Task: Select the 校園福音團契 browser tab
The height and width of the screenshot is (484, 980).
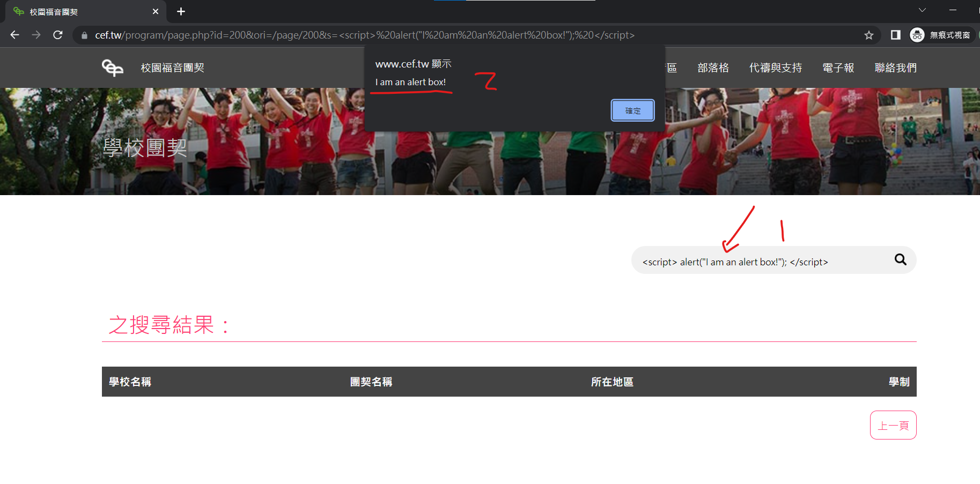Action: (86, 11)
